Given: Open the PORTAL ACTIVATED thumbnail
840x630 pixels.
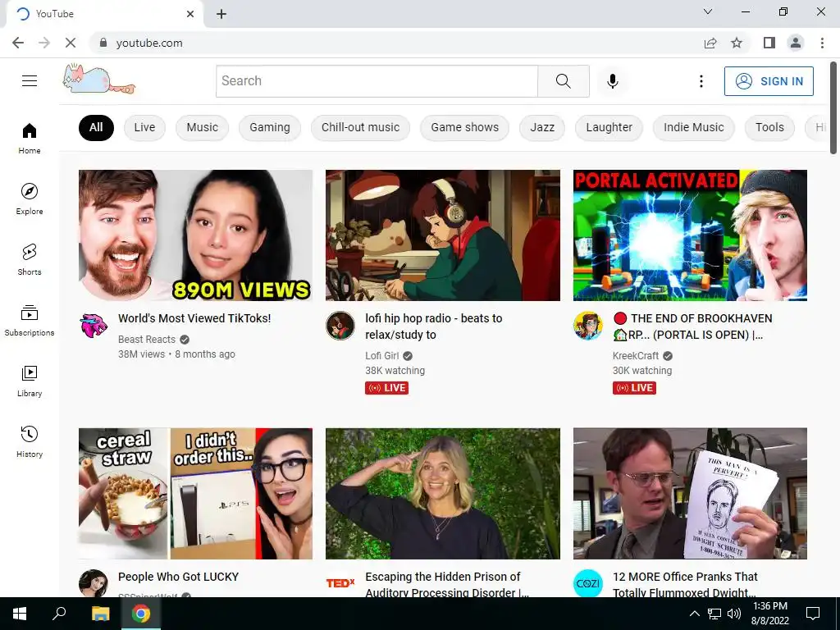Looking at the screenshot, I should click(690, 235).
